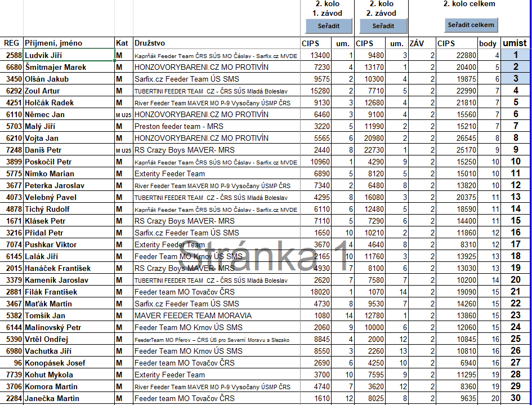
Task: Select cell Malý Jiří
Action: [x=69, y=126]
